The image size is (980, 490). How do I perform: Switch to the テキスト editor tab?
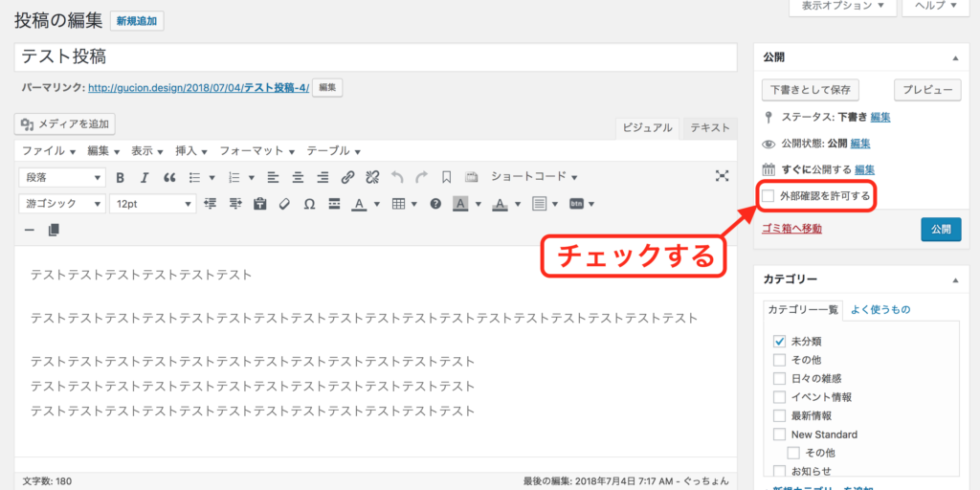coord(710,127)
